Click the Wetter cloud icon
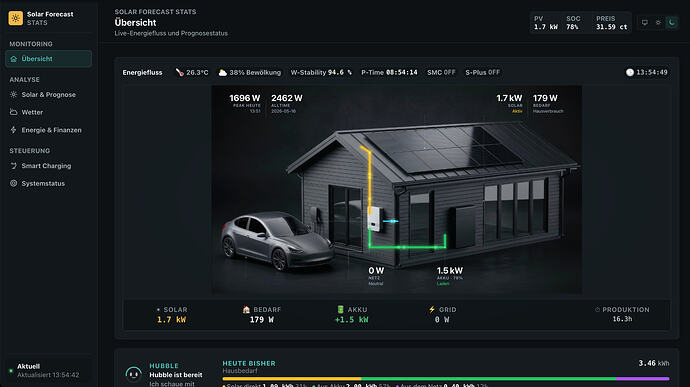Screen dimensions: 690x387 click(x=14, y=112)
